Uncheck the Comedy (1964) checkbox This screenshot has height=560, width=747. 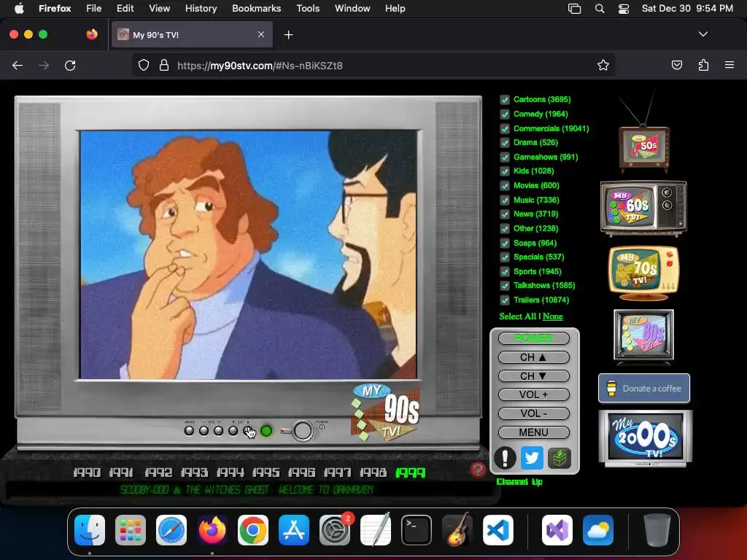[505, 114]
